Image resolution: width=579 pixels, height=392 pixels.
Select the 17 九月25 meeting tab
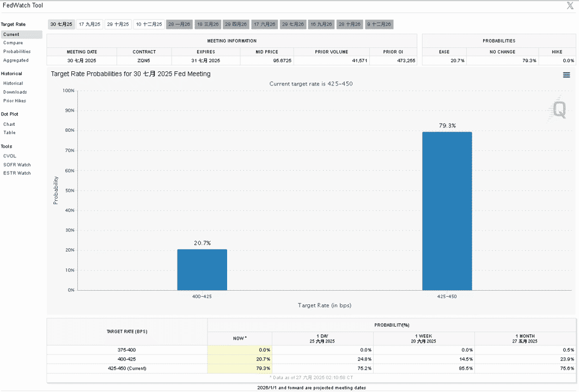pos(89,24)
